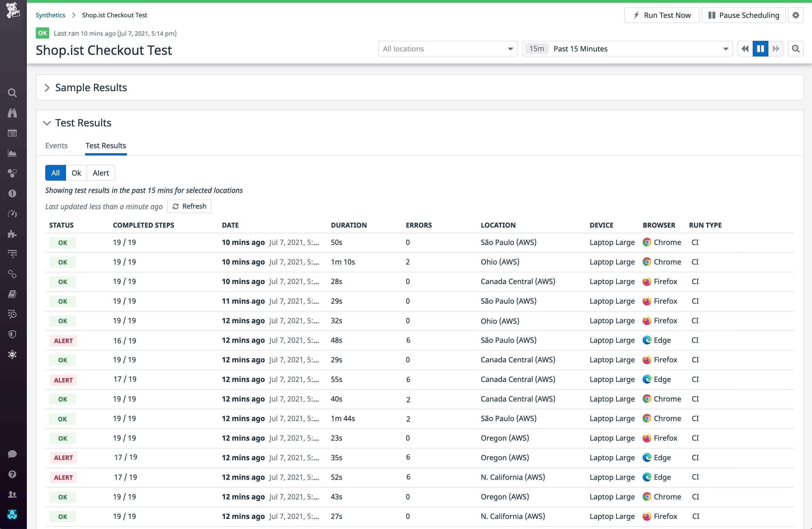This screenshot has height=529, width=812.
Task: Select the Test Results tab
Action: [x=105, y=146]
